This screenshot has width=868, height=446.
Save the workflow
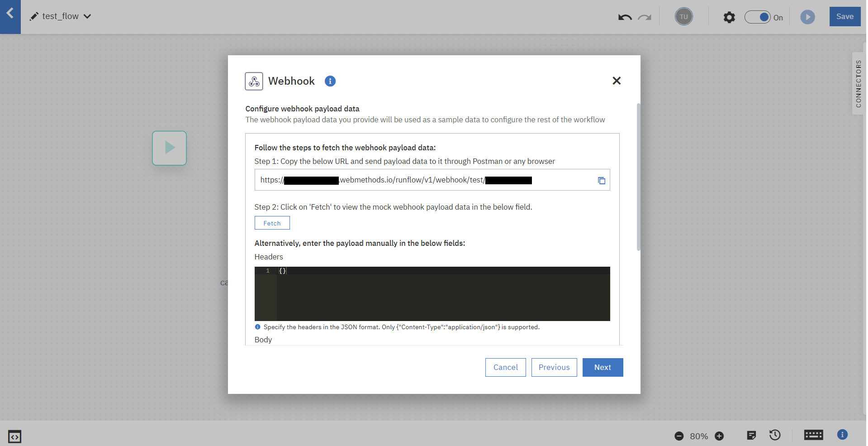844,16
